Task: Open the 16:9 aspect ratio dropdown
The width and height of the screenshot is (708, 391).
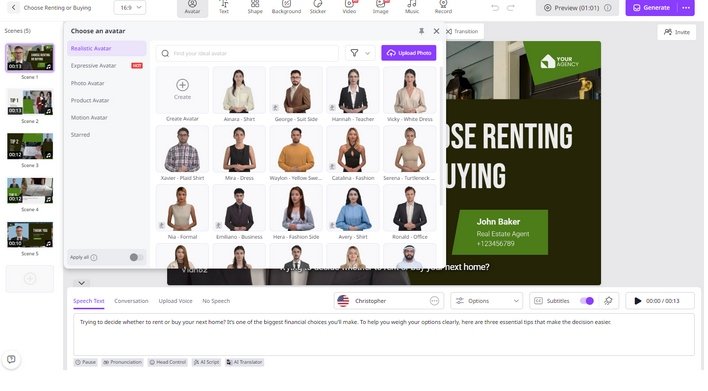Action: [130, 8]
